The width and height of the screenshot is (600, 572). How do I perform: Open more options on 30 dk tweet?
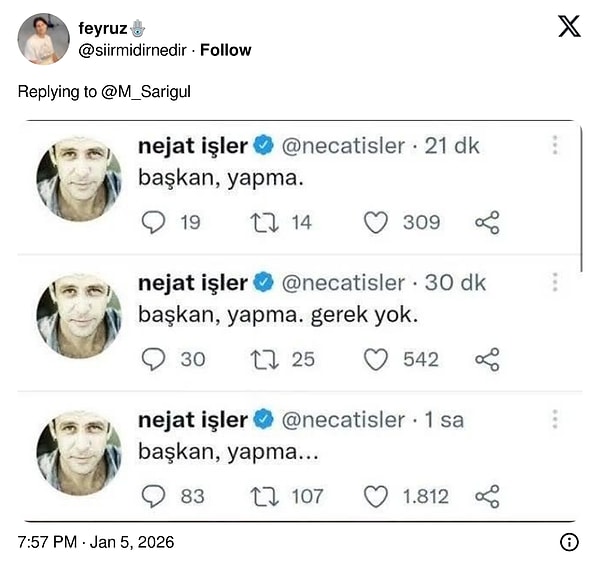coord(553,283)
